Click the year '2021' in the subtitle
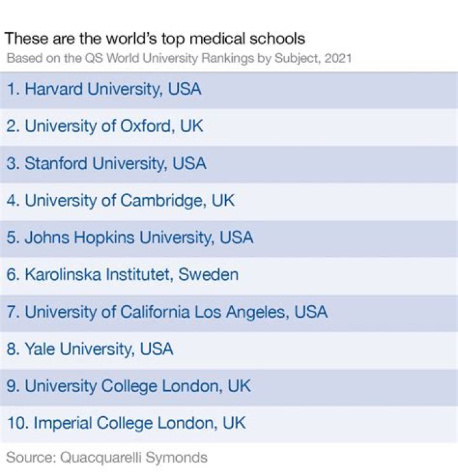This screenshot has width=458, height=476. click(x=338, y=58)
